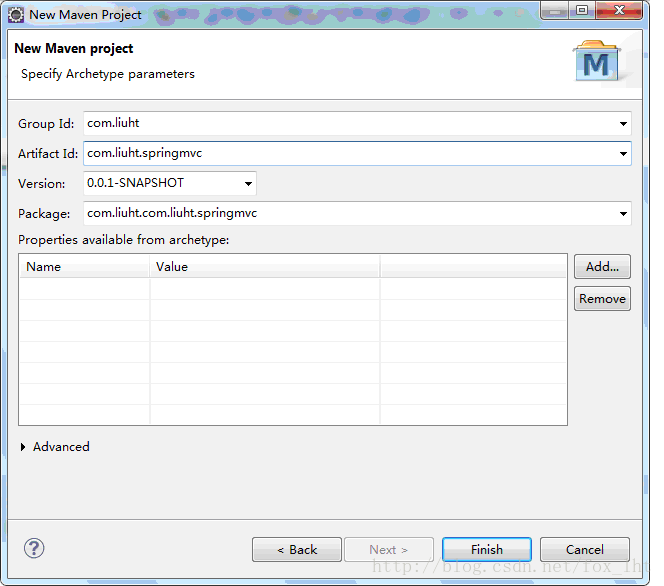Minimize the New Maven Project window
The height and width of the screenshot is (586, 664).
(x=554, y=11)
